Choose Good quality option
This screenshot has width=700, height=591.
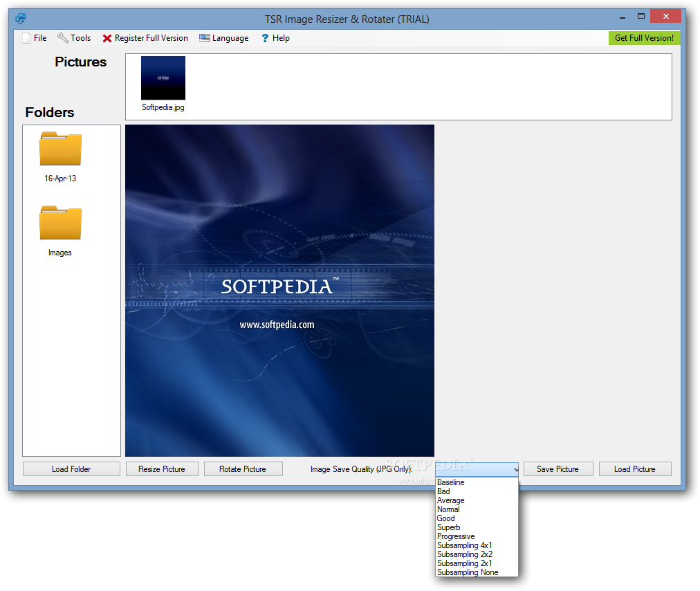coord(477,518)
